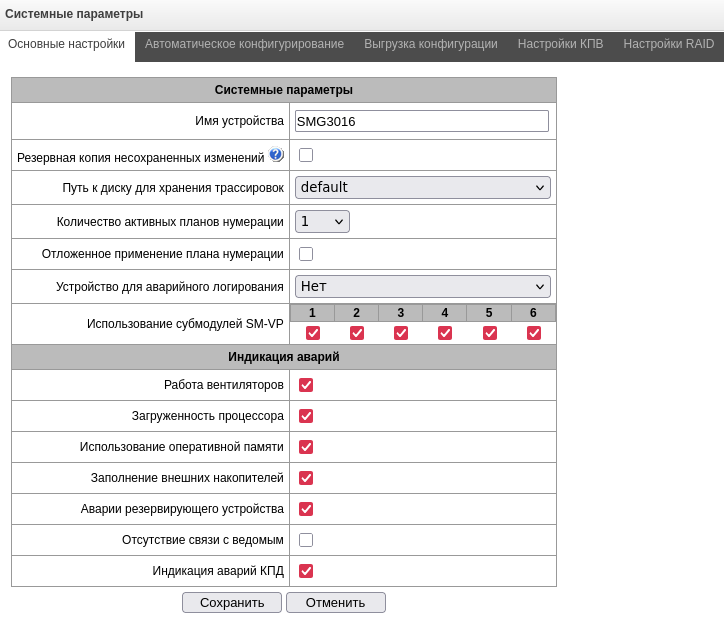Click the 'Отменить' button
This screenshot has width=724, height=627.
point(336,603)
